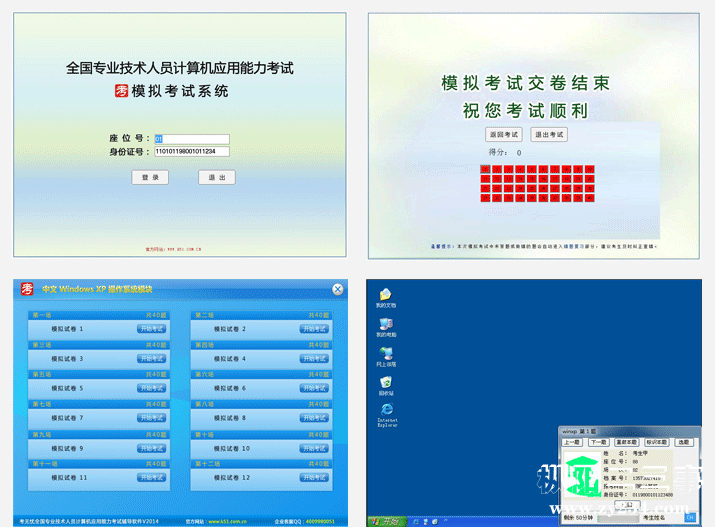Select red question square number 1
Screen dimensions: 715x527
click(485, 169)
